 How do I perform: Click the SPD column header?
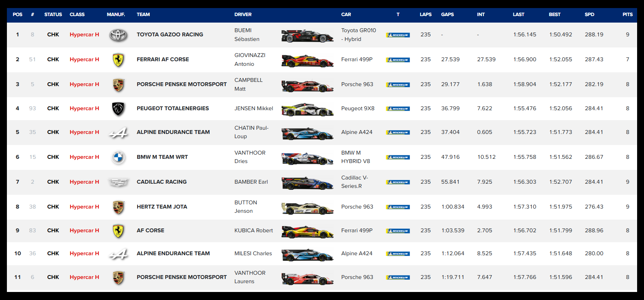tap(590, 15)
